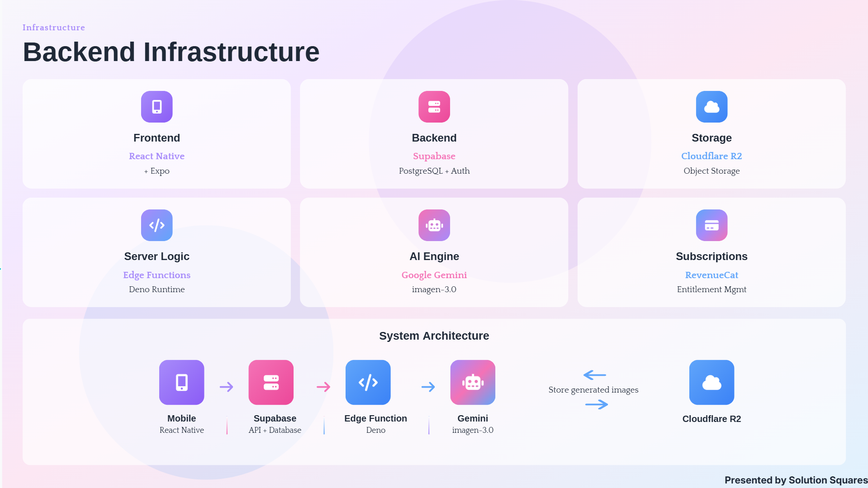
Task: Click the purple arrow after Mobile
Action: pyautogui.click(x=227, y=387)
